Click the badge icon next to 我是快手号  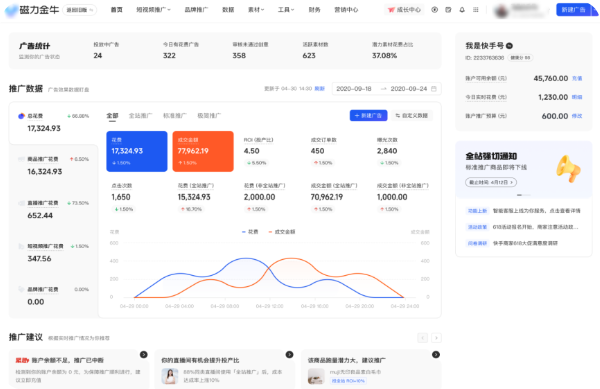point(509,46)
